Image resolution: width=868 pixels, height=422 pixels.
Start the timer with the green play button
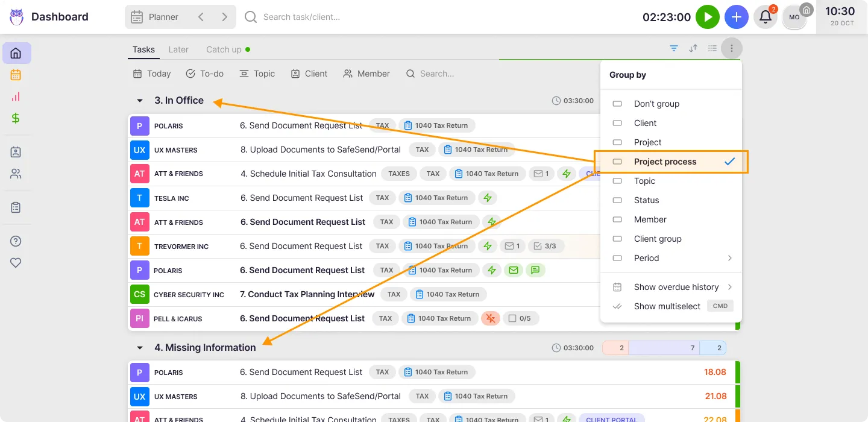click(708, 17)
